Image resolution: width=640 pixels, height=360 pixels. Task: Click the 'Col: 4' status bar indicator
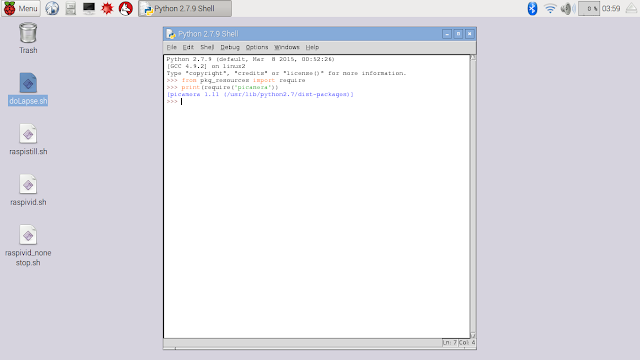pos(467,342)
